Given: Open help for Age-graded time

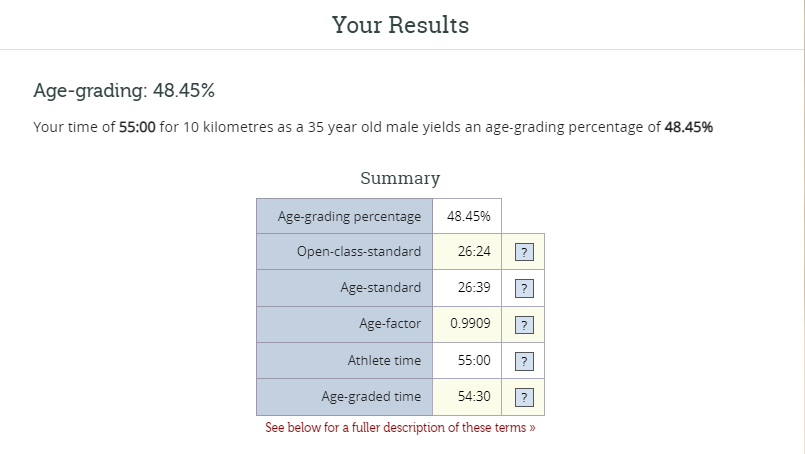Looking at the screenshot, I should (x=522, y=397).
